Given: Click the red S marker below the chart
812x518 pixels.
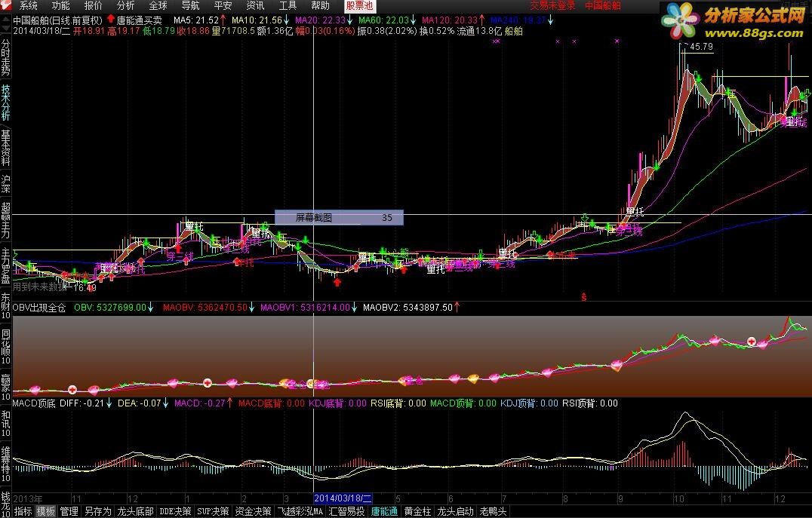Looking at the screenshot, I should coord(583,297).
